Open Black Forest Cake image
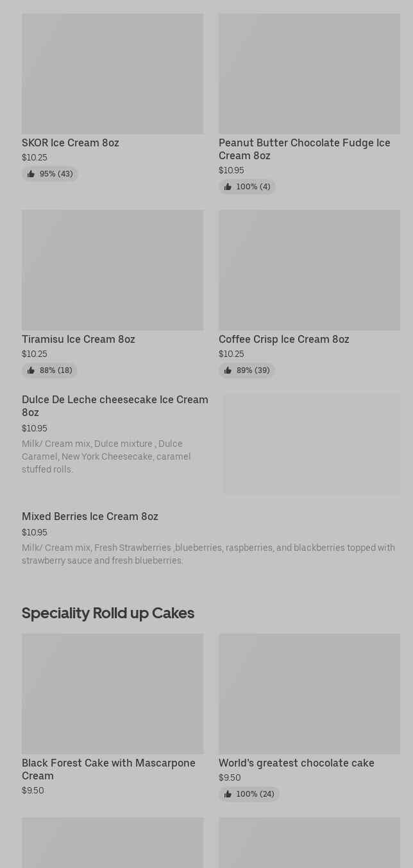The image size is (413, 868). [112, 694]
